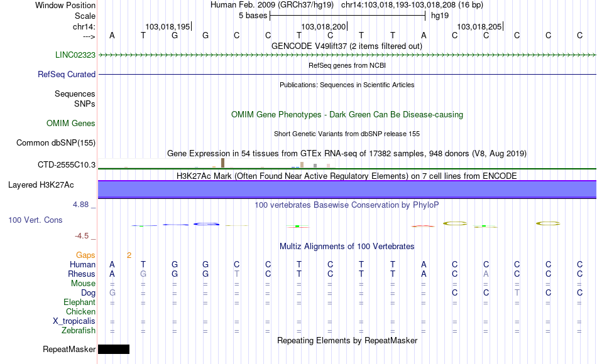The height and width of the screenshot is (364, 597).
Task: Click the Scale label
Action: pyautogui.click(x=85, y=16)
